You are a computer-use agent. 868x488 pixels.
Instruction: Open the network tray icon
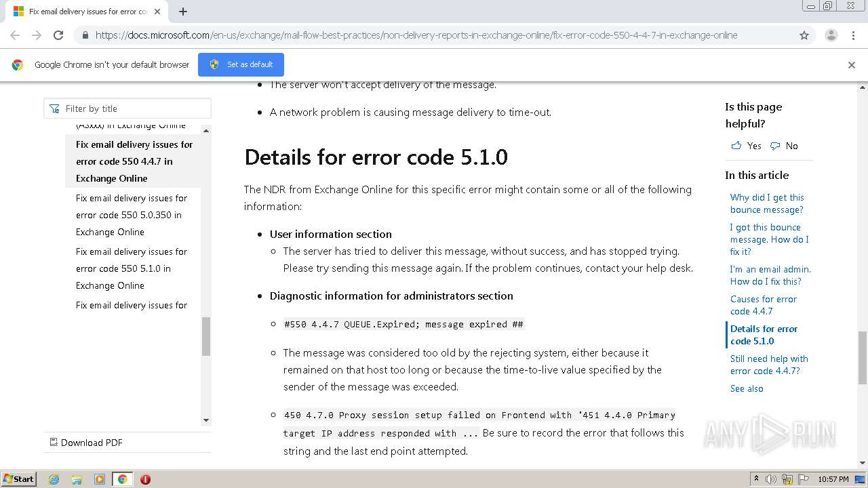pyautogui.click(x=787, y=479)
